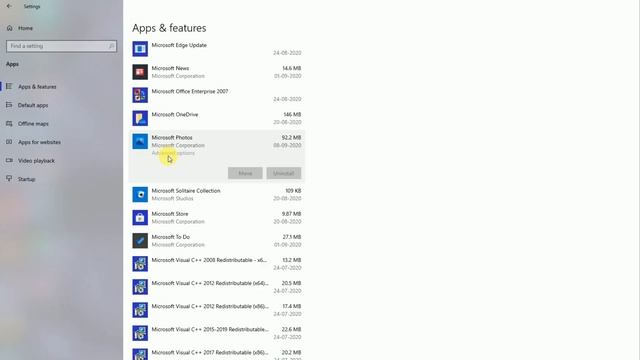The height and width of the screenshot is (360, 640).
Task: Click the Microsoft To Do app icon
Action: tap(140, 241)
